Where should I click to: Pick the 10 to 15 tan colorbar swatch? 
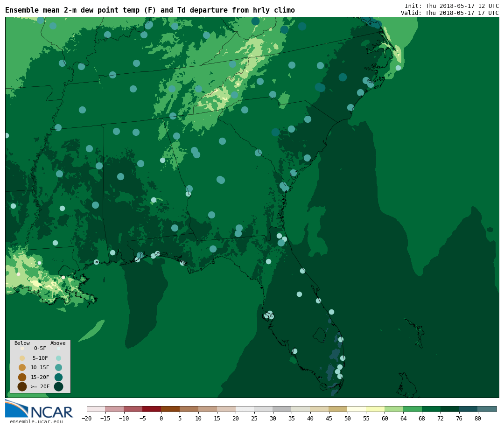coord(208,409)
